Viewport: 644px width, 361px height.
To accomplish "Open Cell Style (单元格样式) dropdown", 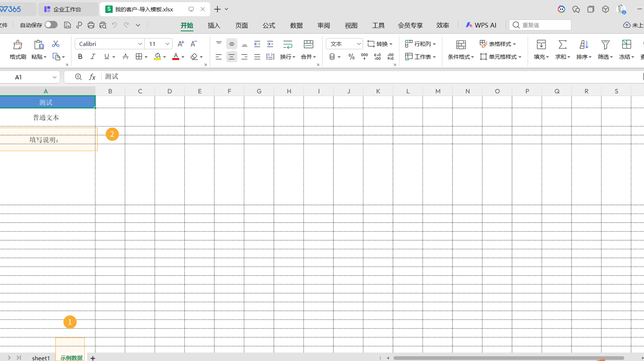I will point(501,57).
